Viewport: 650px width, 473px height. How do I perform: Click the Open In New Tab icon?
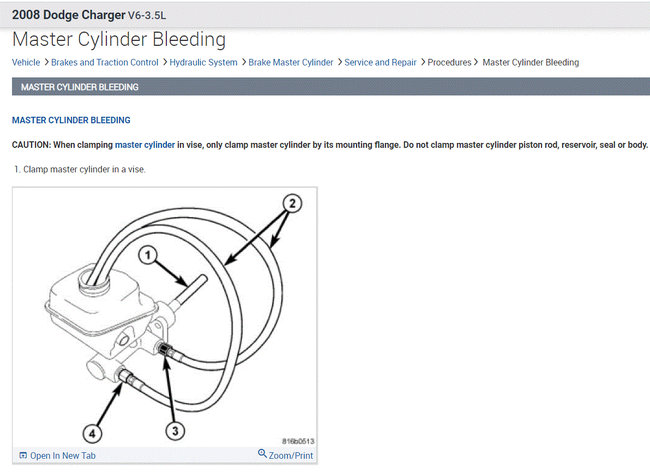[x=23, y=455]
